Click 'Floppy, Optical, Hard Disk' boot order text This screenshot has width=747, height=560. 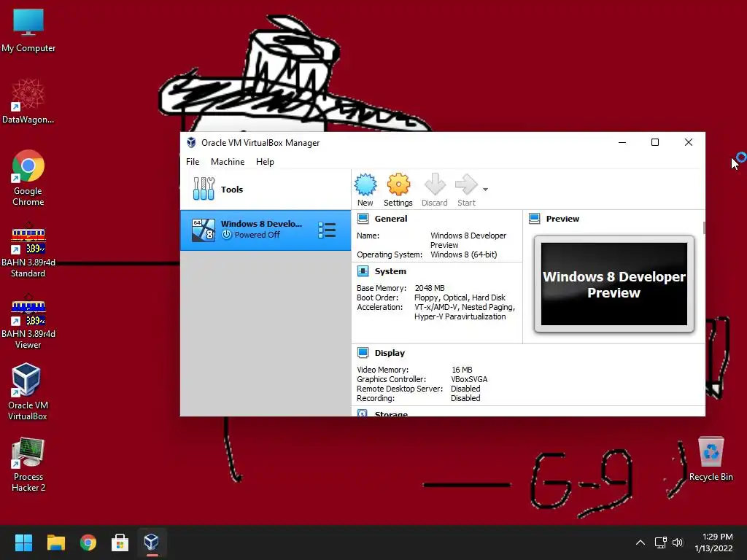click(x=460, y=297)
